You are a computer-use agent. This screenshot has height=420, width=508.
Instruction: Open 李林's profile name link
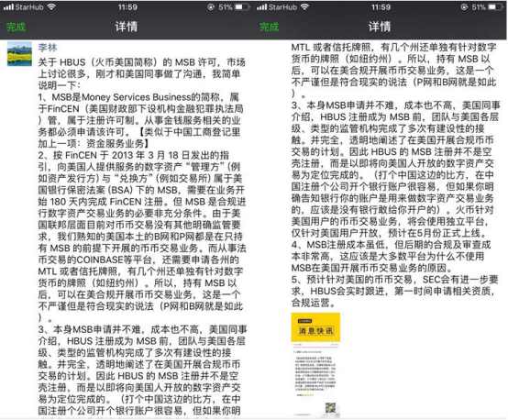(x=48, y=48)
